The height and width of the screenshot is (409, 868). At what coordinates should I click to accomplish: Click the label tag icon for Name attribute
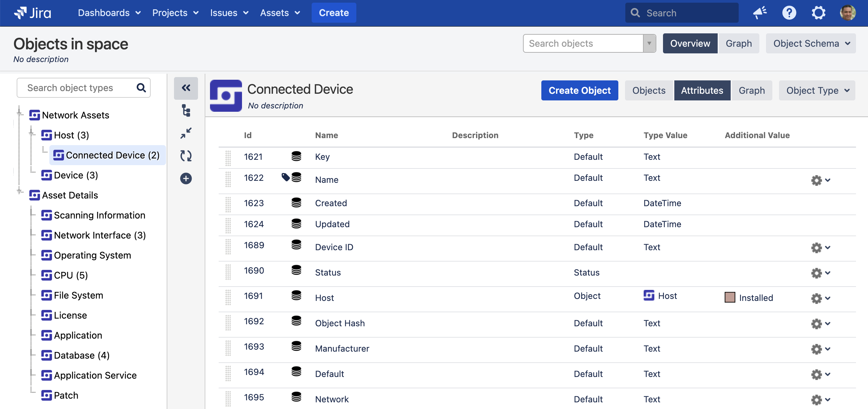285,177
